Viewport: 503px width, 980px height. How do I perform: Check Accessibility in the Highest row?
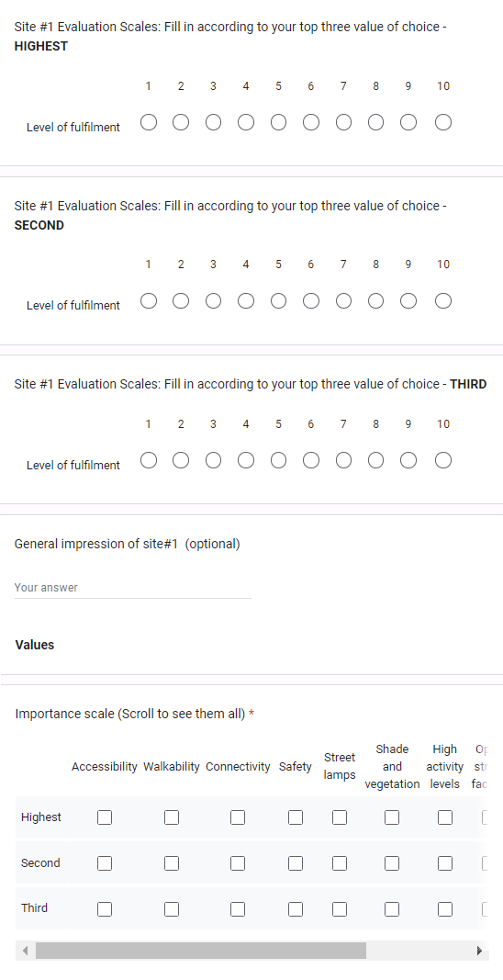coord(105,817)
